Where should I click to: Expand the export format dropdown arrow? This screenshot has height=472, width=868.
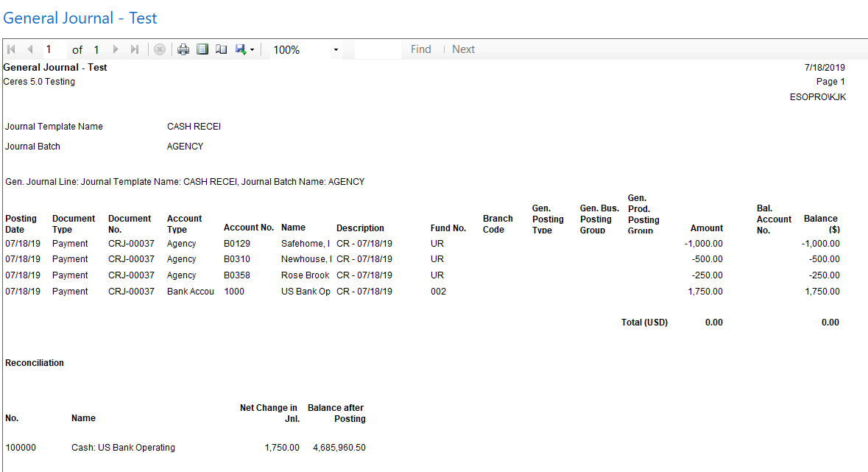(252, 49)
